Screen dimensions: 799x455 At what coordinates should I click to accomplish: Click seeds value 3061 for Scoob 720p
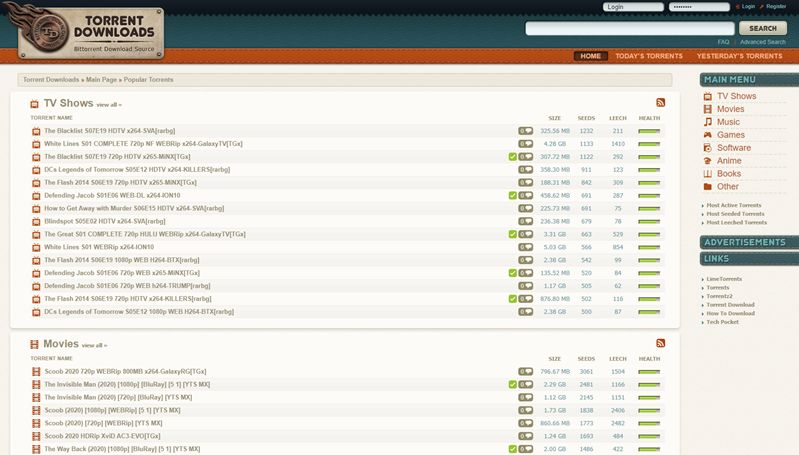point(586,371)
